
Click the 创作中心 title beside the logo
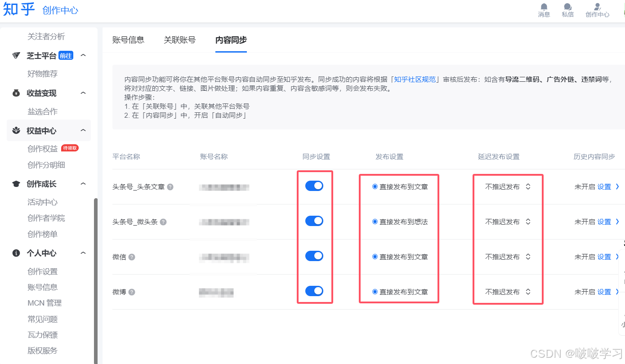60,10
